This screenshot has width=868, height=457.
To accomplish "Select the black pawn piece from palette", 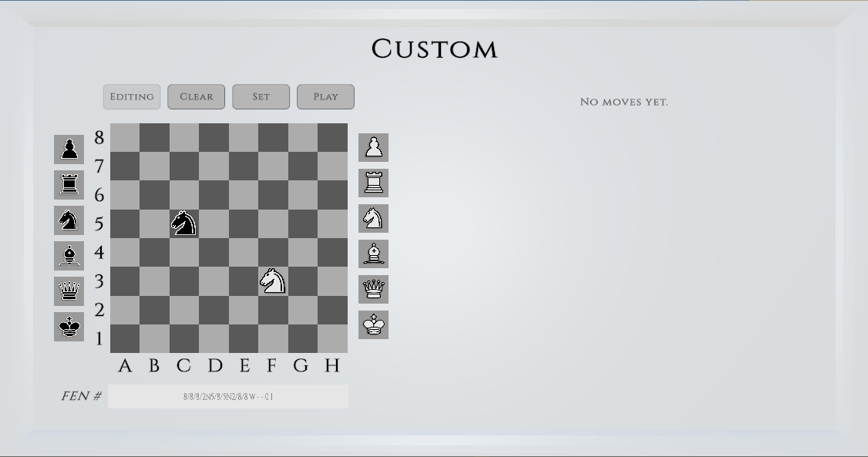I will point(69,150).
